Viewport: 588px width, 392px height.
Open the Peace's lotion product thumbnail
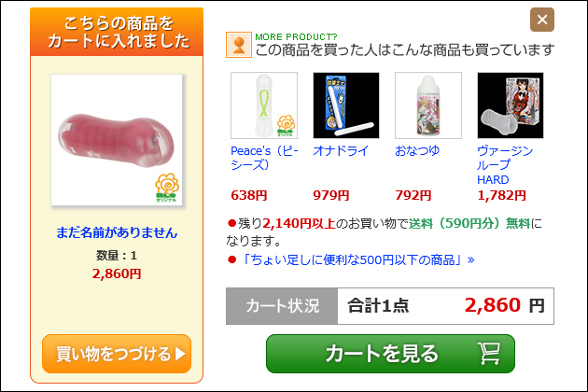[x=264, y=105]
